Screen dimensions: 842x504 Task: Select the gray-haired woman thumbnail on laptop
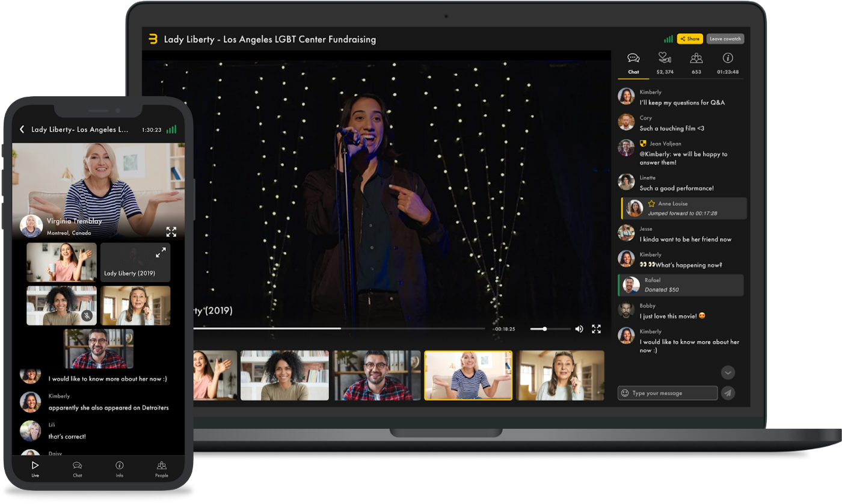(x=561, y=375)
